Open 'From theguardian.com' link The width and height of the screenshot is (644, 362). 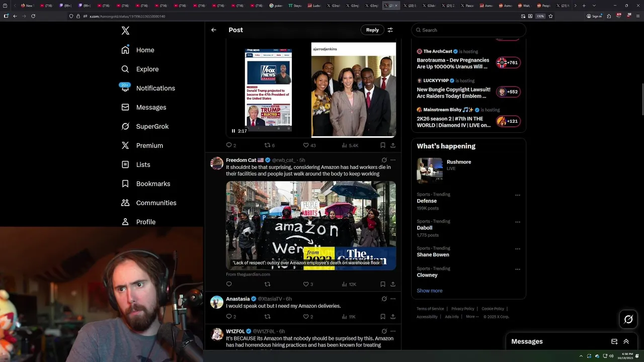(x=248, y=275)
